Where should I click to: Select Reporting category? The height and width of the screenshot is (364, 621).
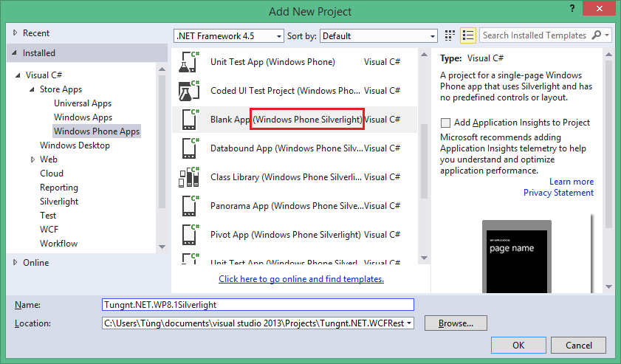point(59,188)
